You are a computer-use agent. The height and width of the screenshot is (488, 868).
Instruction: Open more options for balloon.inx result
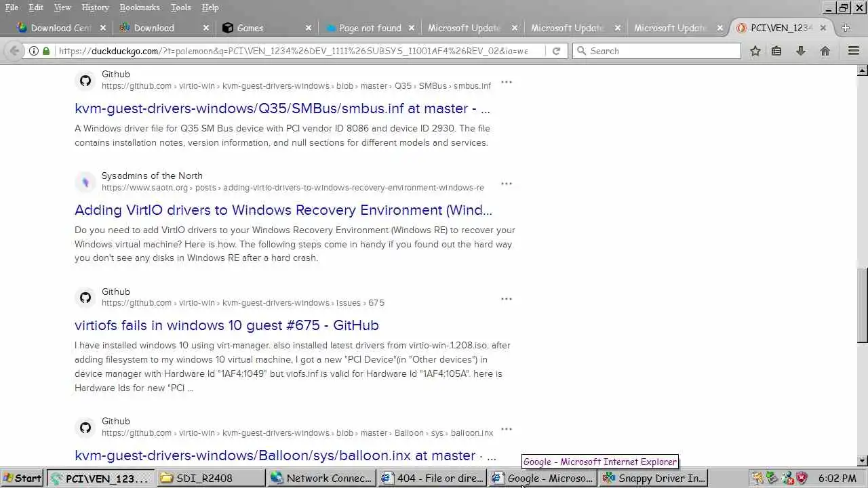(507, 429)
